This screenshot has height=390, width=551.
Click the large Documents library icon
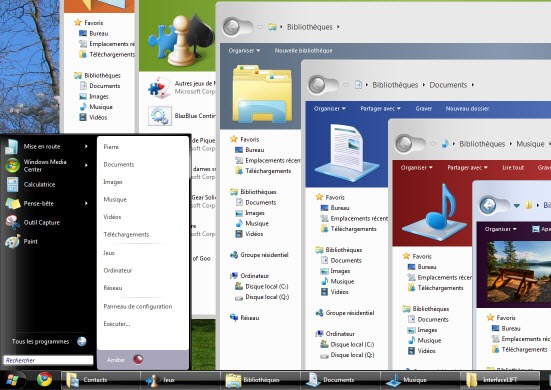coord(347,153)
